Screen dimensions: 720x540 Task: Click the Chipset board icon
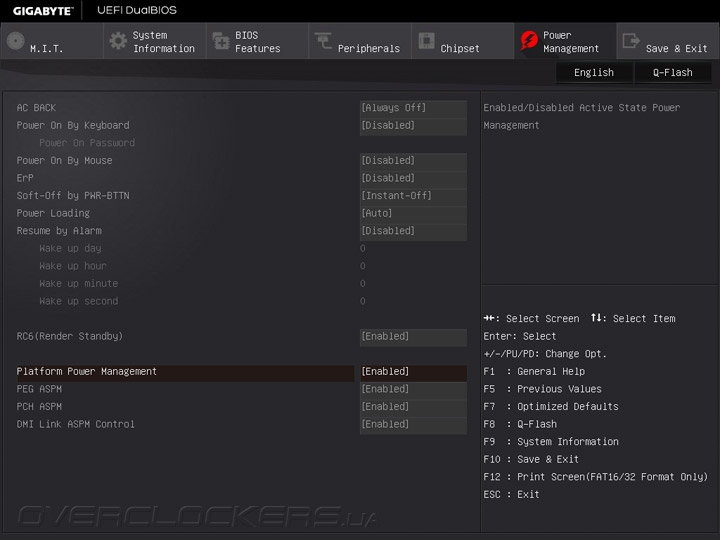[427, 41]
